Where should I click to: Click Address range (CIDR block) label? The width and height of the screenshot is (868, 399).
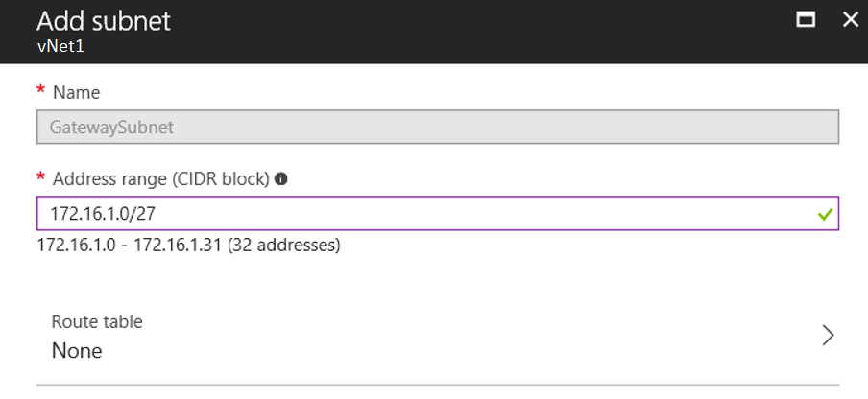tap(161, 179)
